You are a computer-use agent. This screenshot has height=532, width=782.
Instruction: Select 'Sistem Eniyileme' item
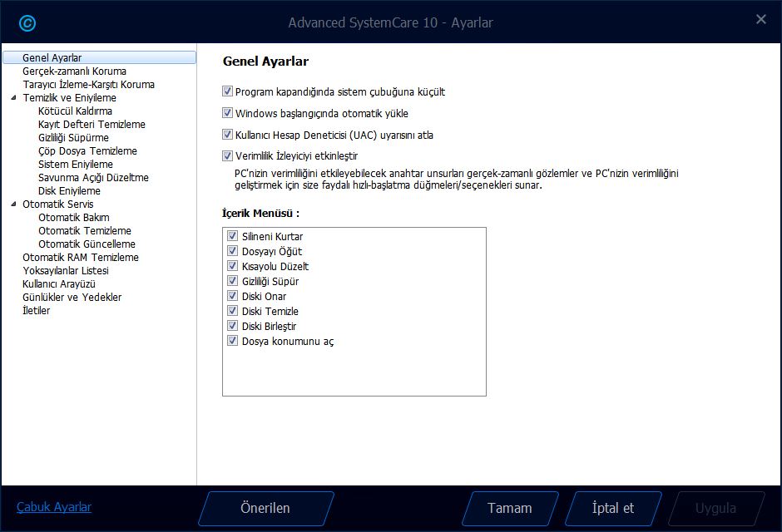(76, 164)
